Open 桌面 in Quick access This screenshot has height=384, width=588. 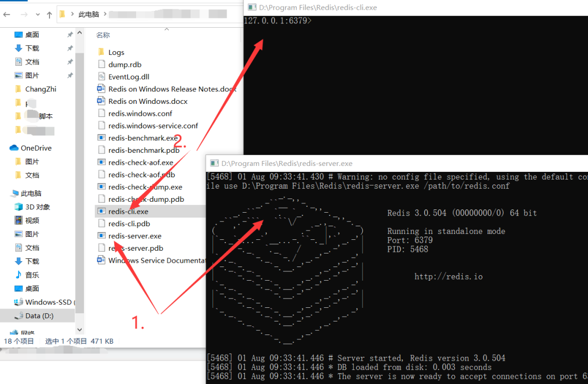(x=32, y=34)
